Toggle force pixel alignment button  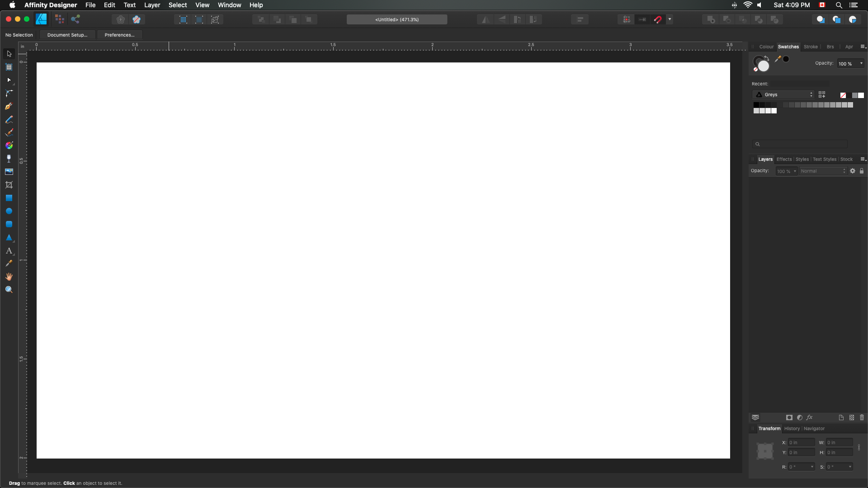click(x=627, y=19)
